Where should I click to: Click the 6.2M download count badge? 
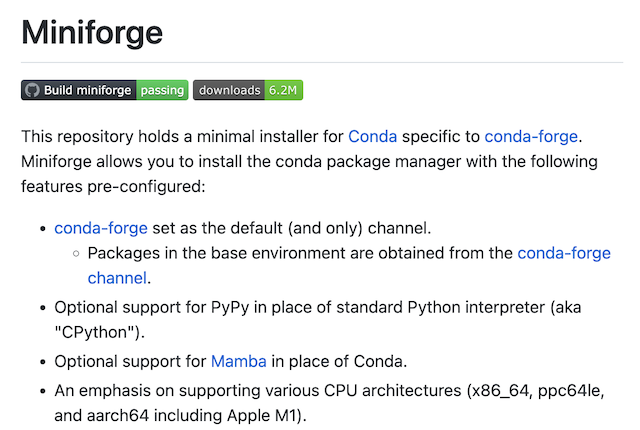284,90
